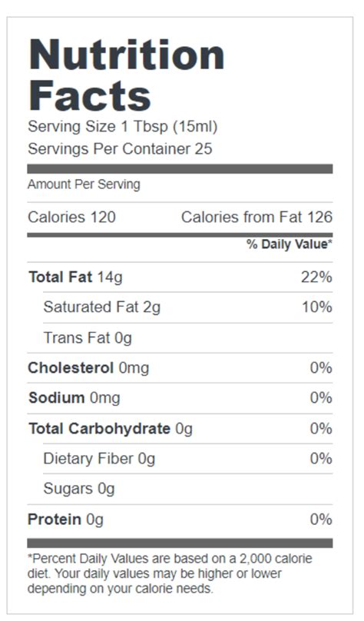Click the Nutrition Facts heading
The height and width of the screenshot is (621, 364).
pos(127,75)
